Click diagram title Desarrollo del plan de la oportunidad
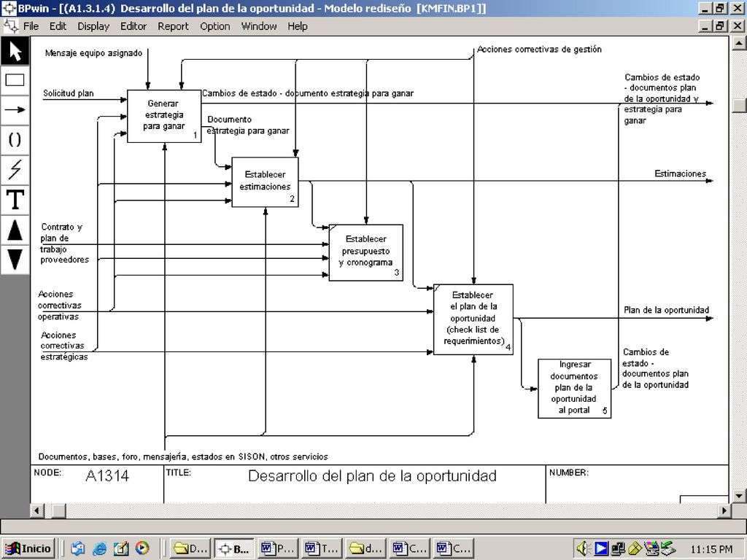Image resolution: width=747 pixels, height=560 pixels. coord(373,475)
